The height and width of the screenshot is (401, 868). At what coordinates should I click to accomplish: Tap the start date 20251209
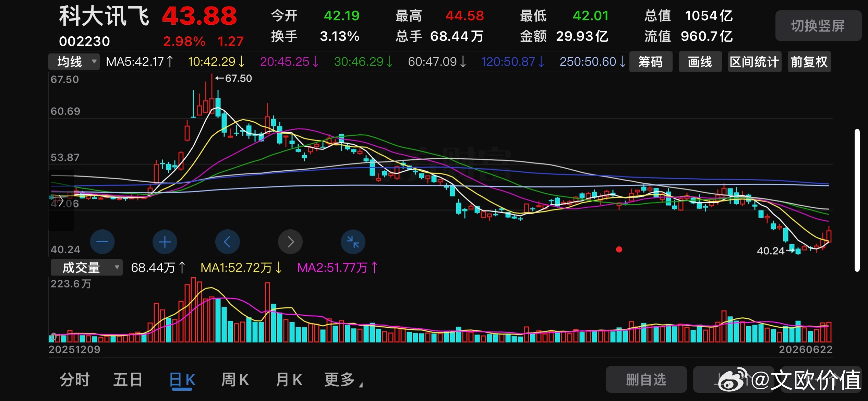coord(74,350)
